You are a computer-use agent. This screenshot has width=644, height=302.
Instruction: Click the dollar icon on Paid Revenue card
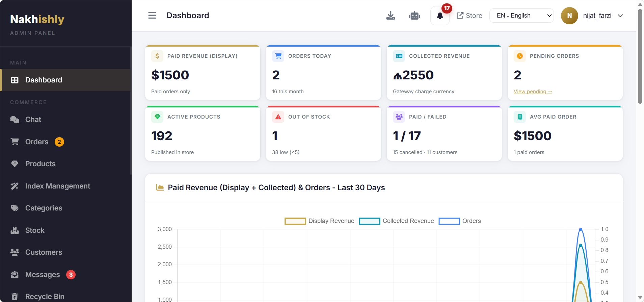click(157, 56)
